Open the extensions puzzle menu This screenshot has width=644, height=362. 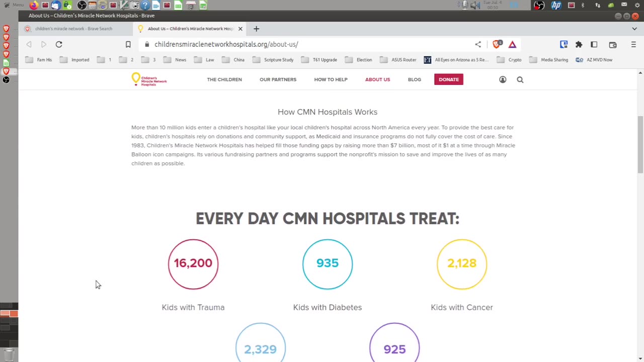[x=579, y=44]
